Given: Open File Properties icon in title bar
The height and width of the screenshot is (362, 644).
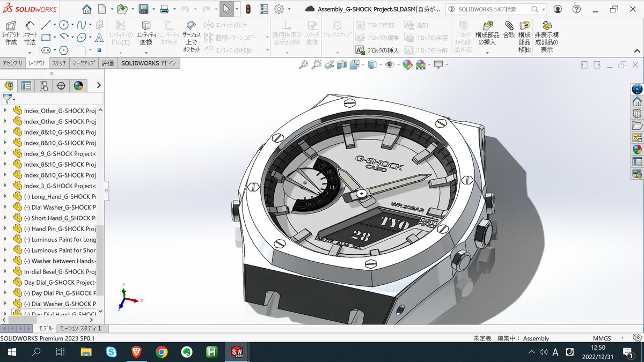Looking at the screenshot, I should [x=264, y=9].
